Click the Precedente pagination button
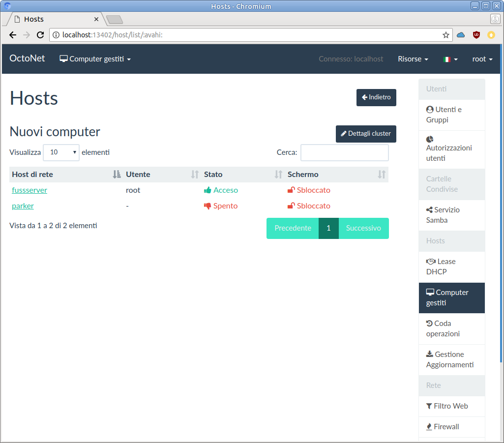Image resolution: width=504 pixels, height=443 pixels. [293, 228]
